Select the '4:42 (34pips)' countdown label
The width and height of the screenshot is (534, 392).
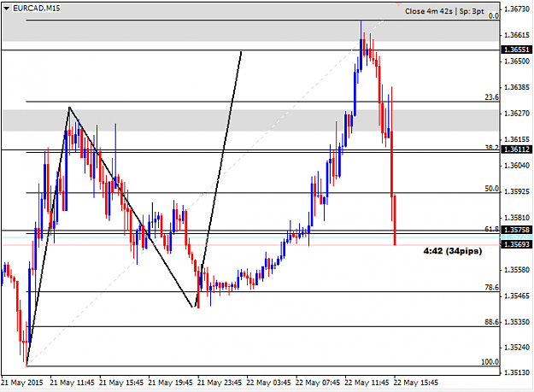(453, 251)
